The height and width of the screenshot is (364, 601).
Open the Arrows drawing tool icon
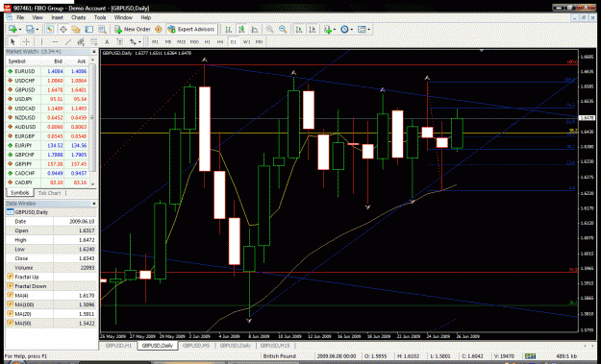click(133, 41)
